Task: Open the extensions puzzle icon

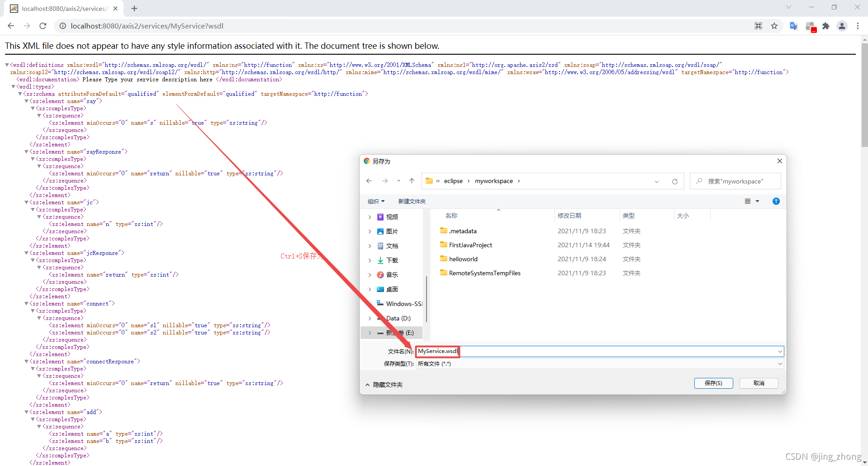Action: [x=826, y=26]
